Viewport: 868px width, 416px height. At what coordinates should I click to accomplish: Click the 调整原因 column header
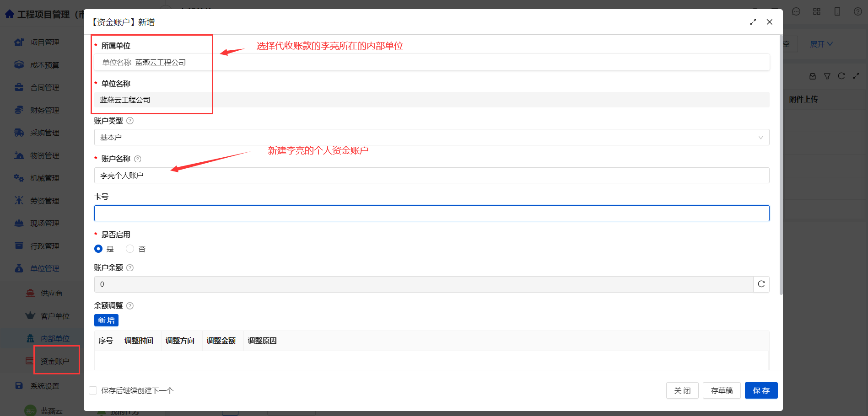pos(262,341)
